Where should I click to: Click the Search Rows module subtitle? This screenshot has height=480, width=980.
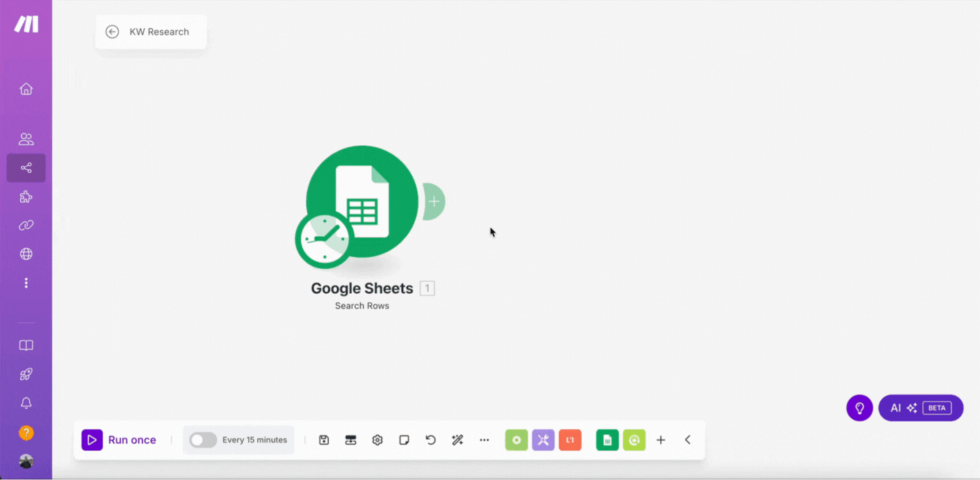click(362, 306)
